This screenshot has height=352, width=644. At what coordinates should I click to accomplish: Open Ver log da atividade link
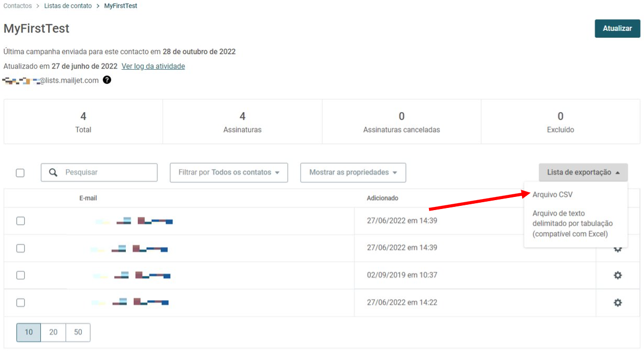coord(153,66)
